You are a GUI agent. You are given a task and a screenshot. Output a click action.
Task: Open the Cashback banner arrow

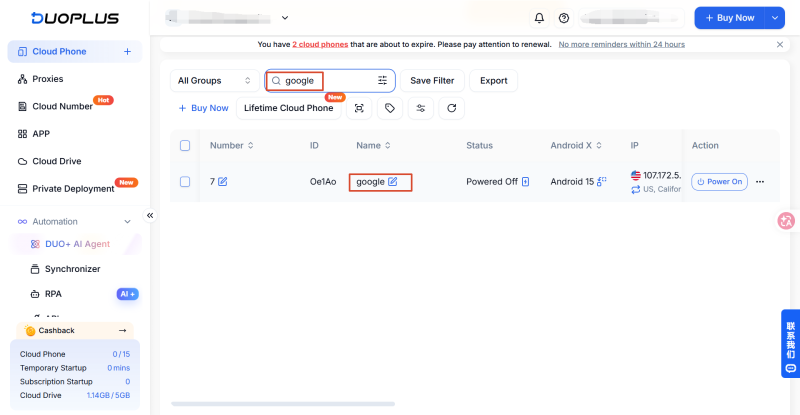tap(122, 331)
